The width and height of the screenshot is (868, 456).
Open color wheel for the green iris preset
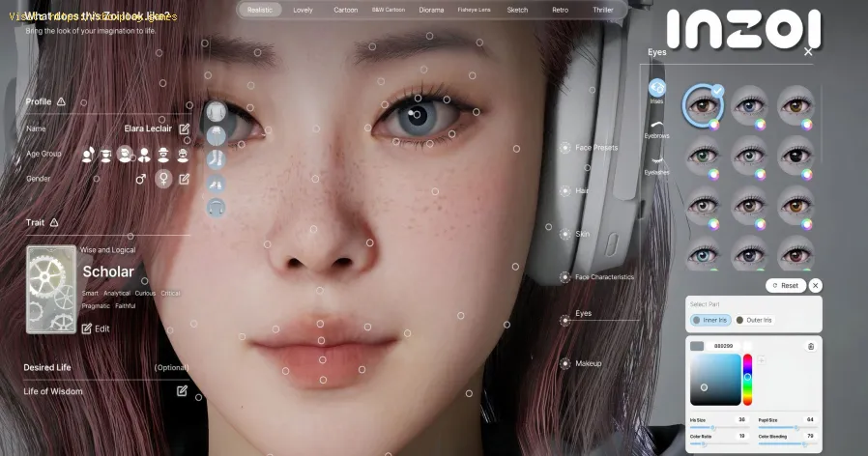[x=714, y=175]
